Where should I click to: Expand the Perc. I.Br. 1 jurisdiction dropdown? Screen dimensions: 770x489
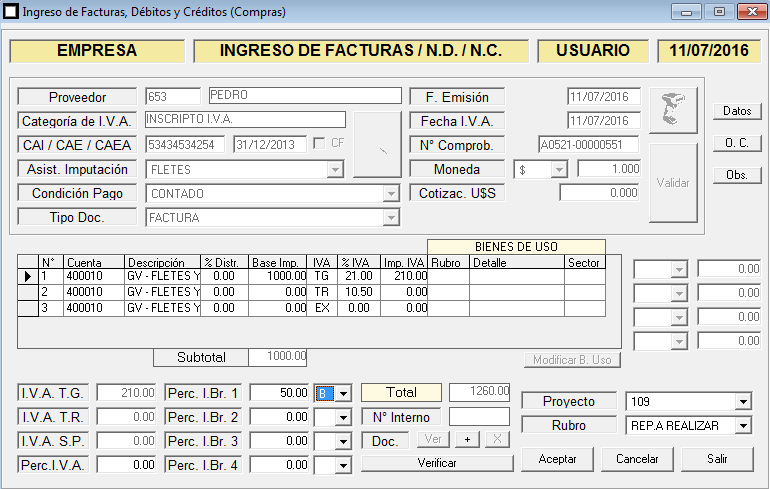point(343,393)
